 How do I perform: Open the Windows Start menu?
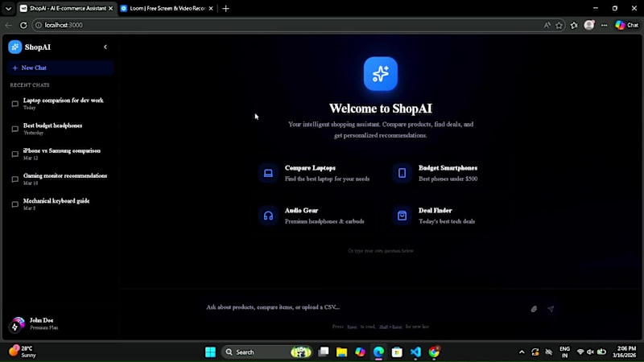(x=210, y=352)
